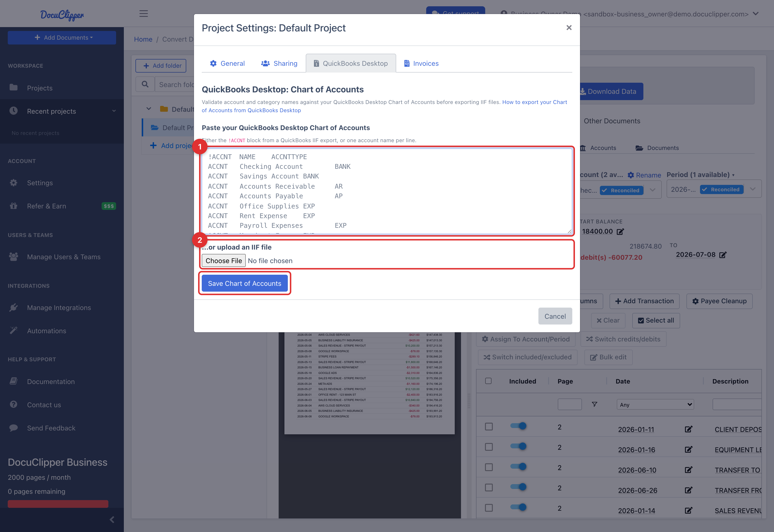Toggle the hamburger menu icon
This screenshot has height=532, width=774.
click(x=144, y=14)
